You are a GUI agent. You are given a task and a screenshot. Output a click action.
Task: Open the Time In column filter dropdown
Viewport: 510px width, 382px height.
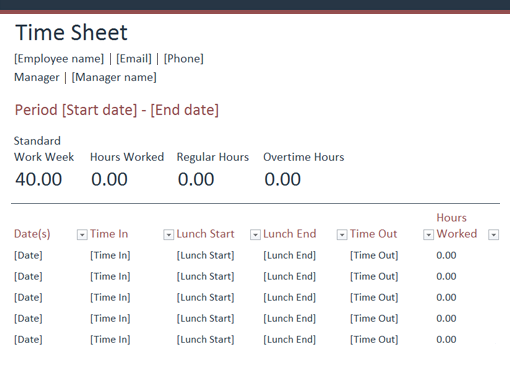click(169, 235)
